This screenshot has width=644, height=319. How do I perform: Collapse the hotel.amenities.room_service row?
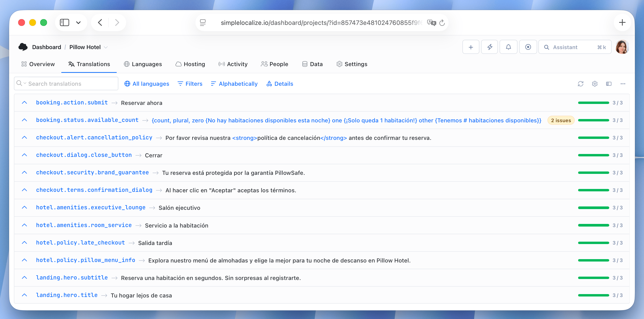tap(24, 225)
